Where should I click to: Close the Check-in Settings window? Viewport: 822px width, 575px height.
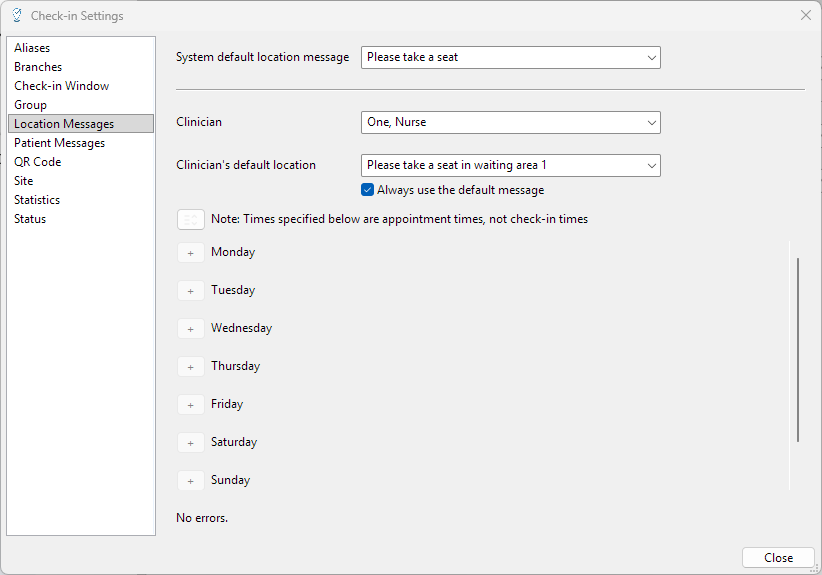[806, 15]
